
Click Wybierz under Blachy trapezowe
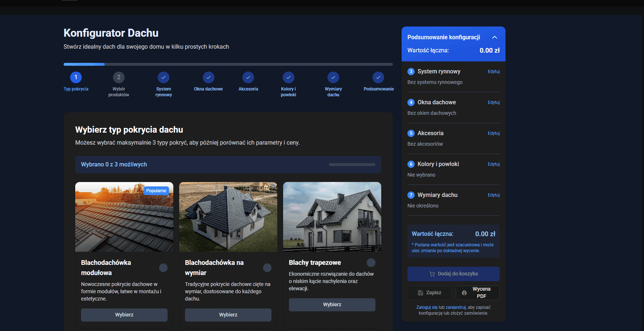click(332, 305)
